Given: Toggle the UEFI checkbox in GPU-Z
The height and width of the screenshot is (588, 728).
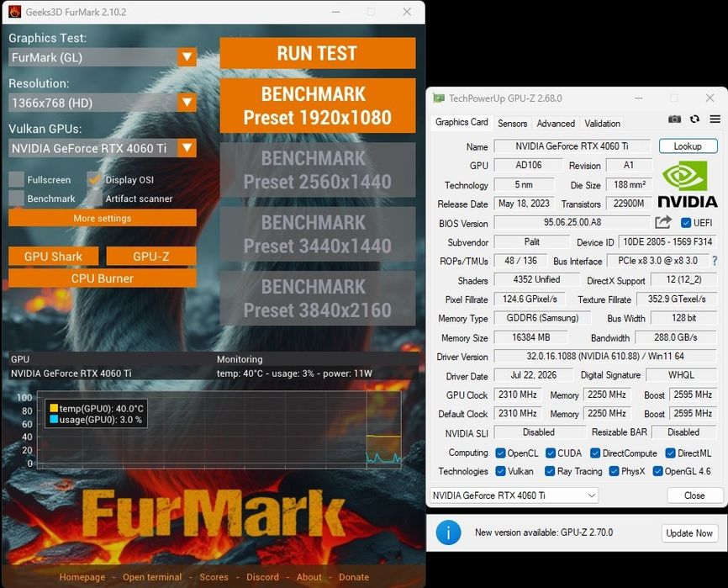Looking at the screenshot, I should 686,223.
